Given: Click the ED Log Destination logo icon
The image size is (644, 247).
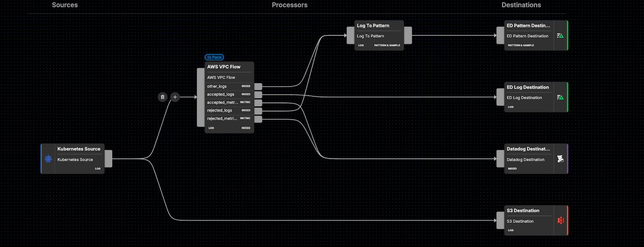Looking at the screenshot, I should tap(560, 97).
